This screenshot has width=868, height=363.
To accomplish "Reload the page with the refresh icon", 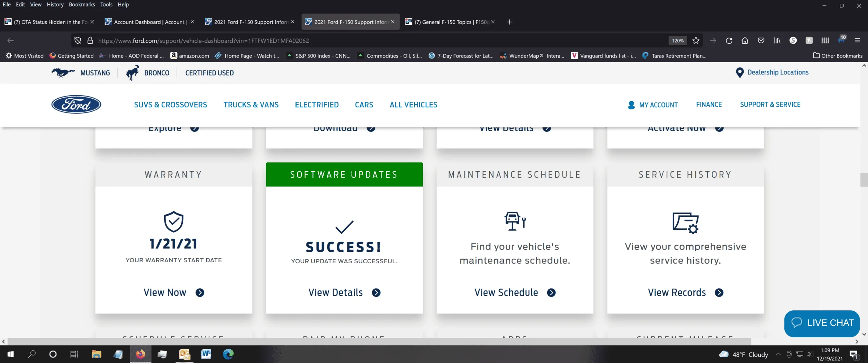I will click(x=729, y=40).
